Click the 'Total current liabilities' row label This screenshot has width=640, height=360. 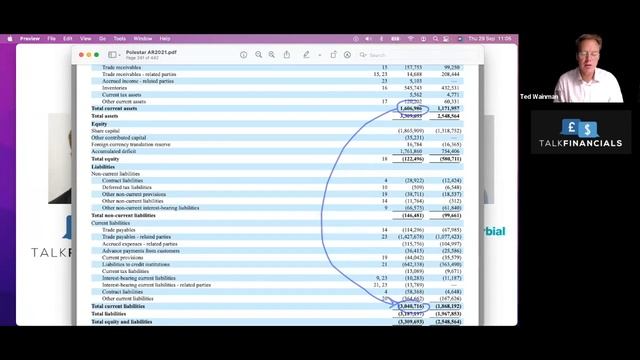click(x=118, y=306)
